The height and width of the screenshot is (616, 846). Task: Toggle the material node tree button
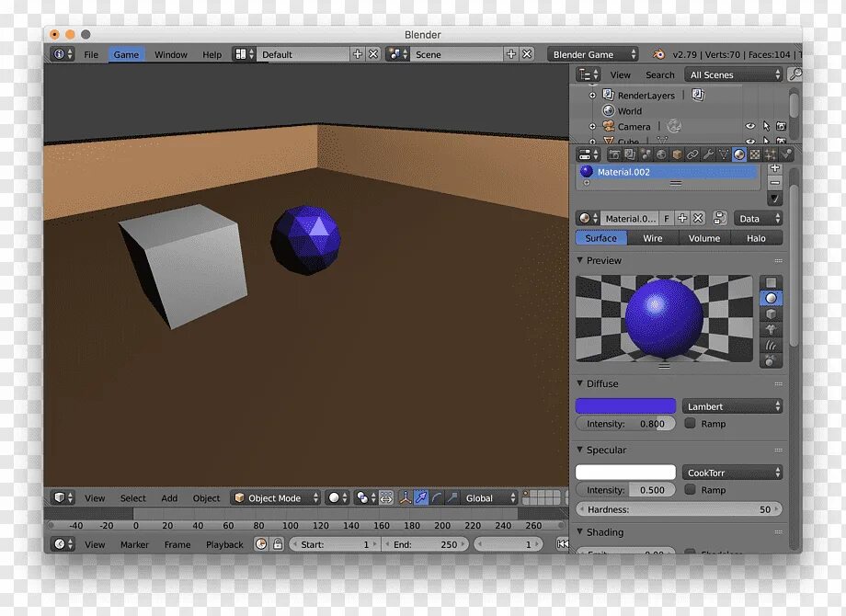pyautogui.click(x=719, y=219)
